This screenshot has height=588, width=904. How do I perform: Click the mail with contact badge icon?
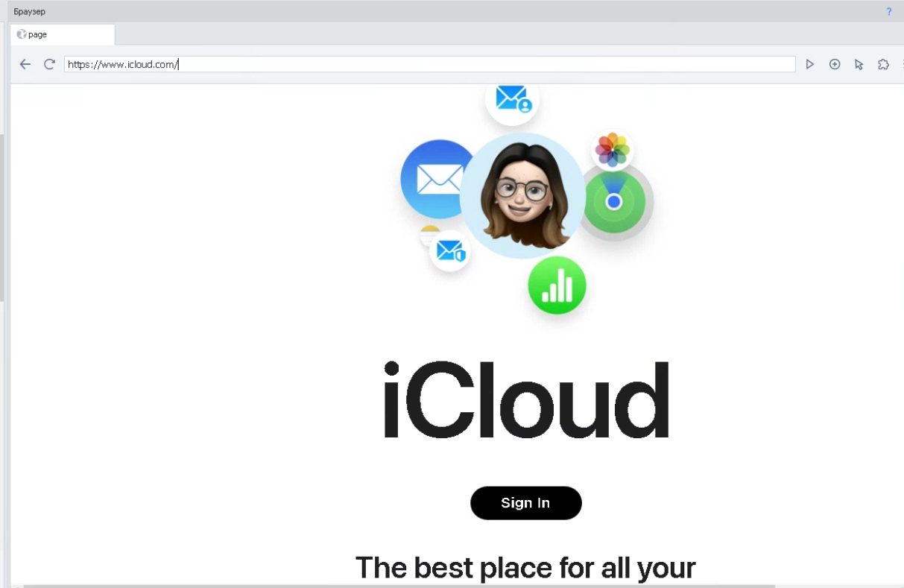(513, 99)
